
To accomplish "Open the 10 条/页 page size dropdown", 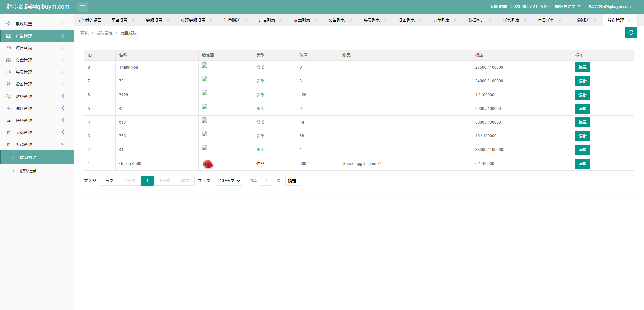I will click(x=229, y=181).
